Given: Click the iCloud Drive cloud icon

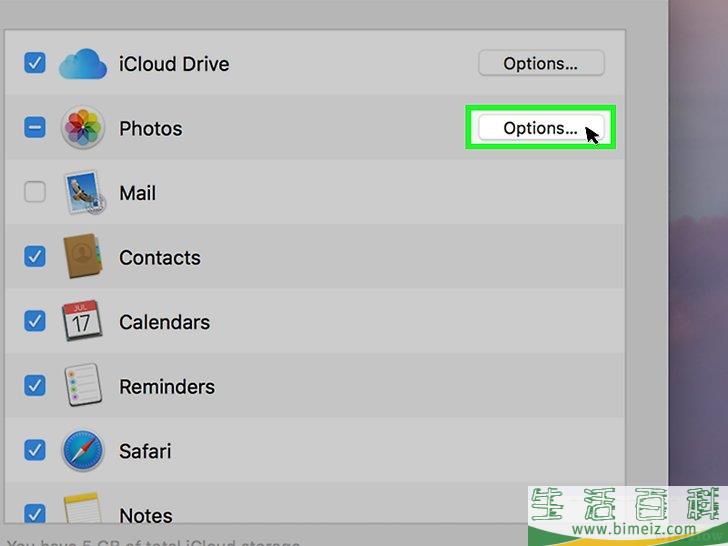Looking at the screenshot, I should point(83,64).
